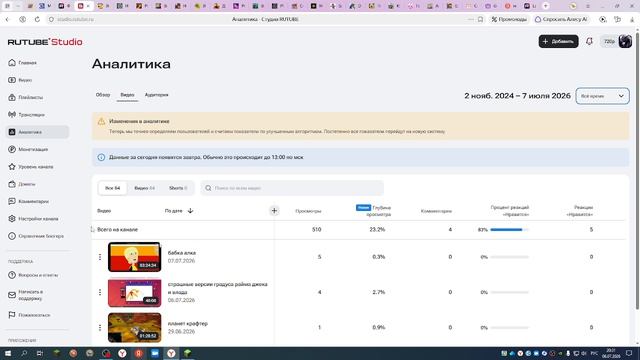
Task: Open the channel avatar menu
Action: click(625, 41)
